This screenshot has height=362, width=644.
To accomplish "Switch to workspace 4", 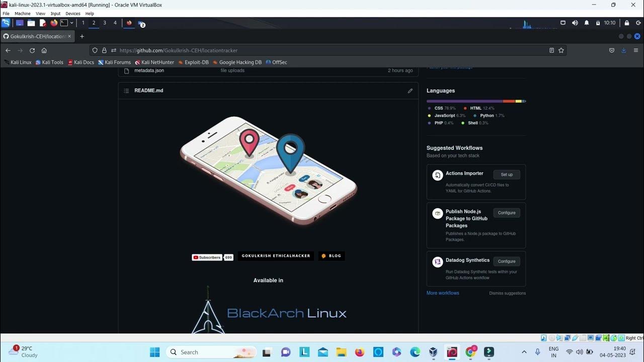I will pyautogui.click(x=115, y=23).
